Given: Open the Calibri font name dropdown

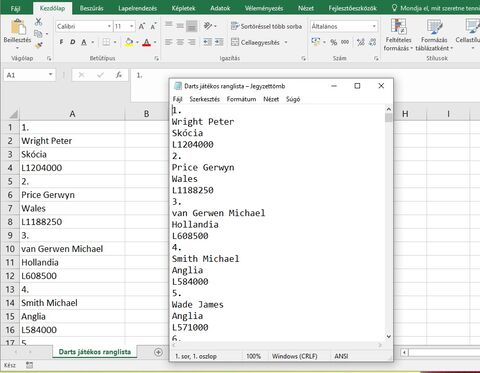Looking at the screenshot, I should pos(109,26).
